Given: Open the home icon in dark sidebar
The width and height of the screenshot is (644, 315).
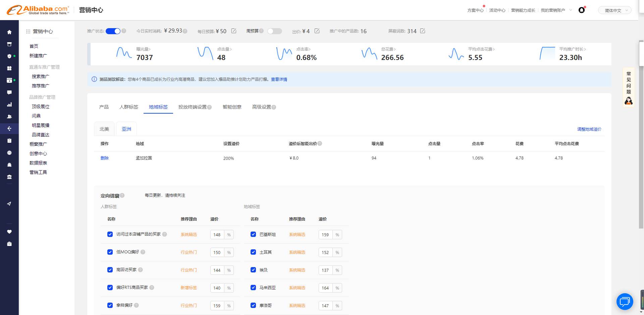Looking at the screenshot, I should (9, 32).
